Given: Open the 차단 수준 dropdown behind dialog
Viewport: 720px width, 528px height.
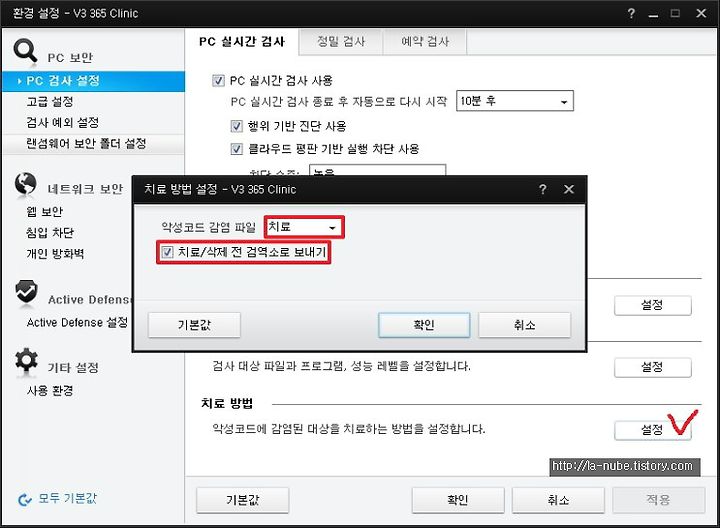Looking at the screenshot, I should [377, 170].
